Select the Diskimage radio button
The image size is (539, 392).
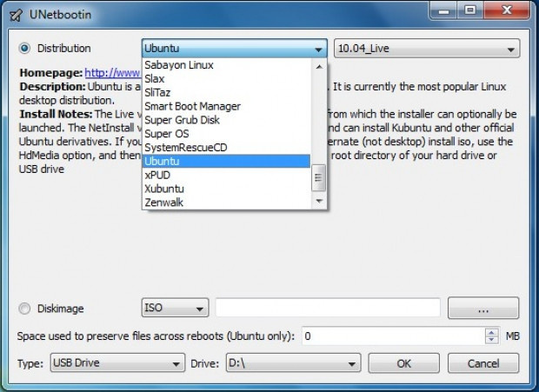24,309
